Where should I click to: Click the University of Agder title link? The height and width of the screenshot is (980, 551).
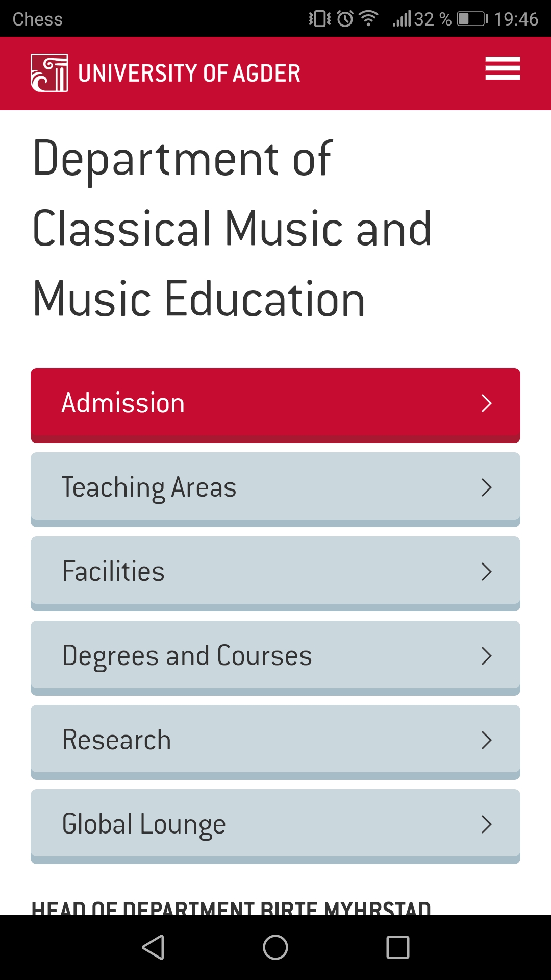click(189, 73)
